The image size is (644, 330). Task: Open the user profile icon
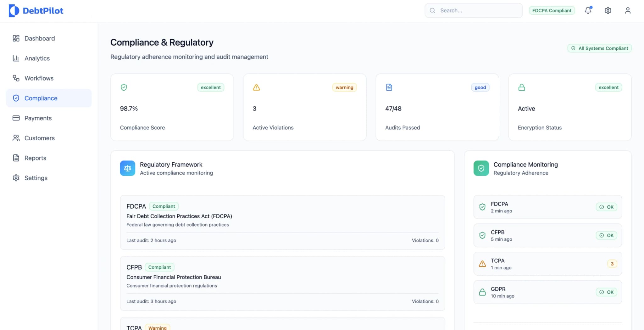pyautogui.click(x=628, y=10)
